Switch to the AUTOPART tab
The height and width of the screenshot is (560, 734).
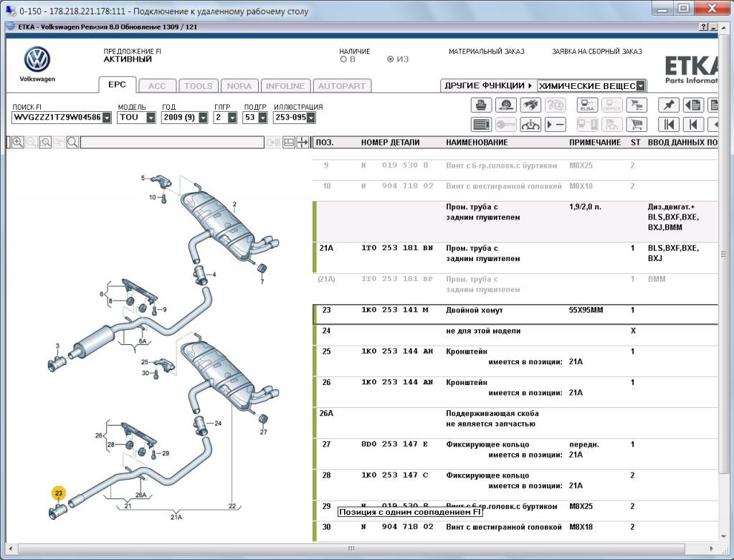[x=342, y=86]
